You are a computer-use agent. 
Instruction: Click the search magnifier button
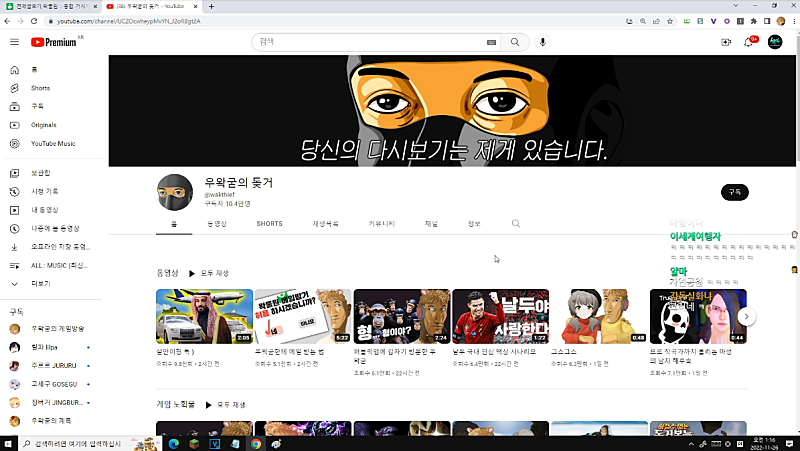[x=515, y=42]
